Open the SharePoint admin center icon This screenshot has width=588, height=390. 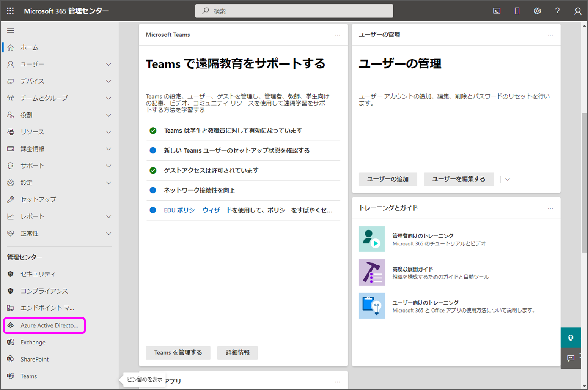point(11,359)
